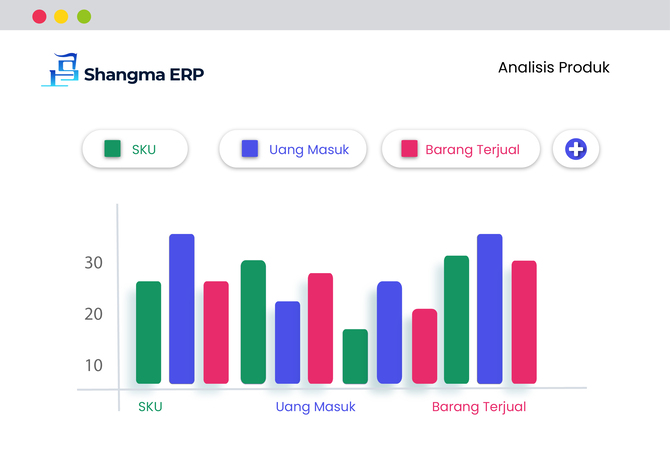Click the green SKU legend square
670x450 pixels.
pyautogui.click(x=112, y=149)
